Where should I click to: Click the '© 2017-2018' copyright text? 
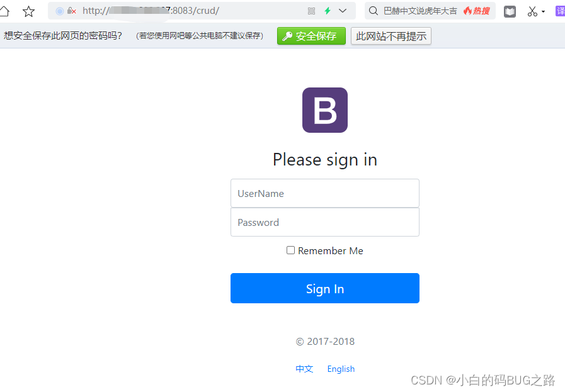click(x=325, y=341)
